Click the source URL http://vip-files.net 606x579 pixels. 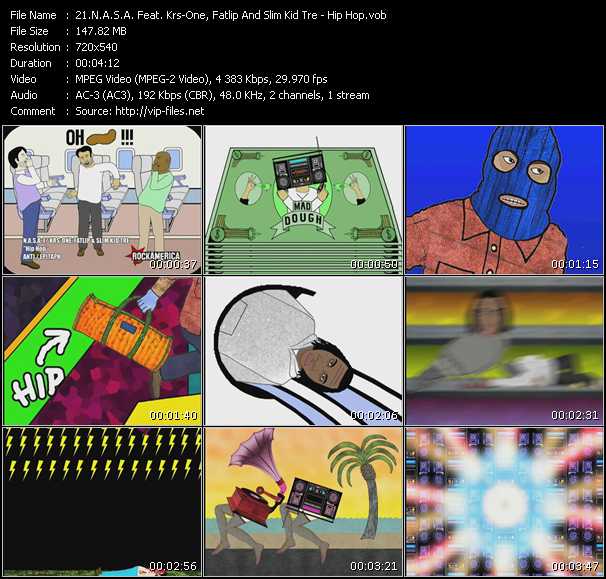160,111
